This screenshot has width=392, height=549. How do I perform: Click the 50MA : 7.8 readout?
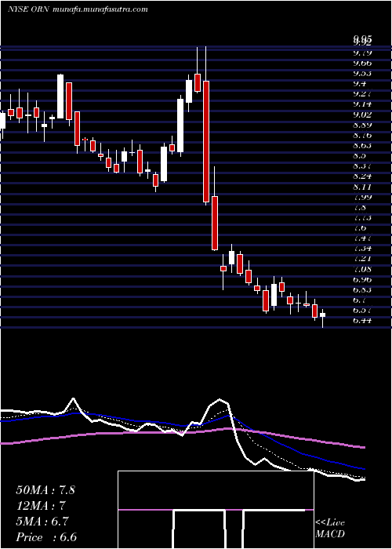click(45, 490)
